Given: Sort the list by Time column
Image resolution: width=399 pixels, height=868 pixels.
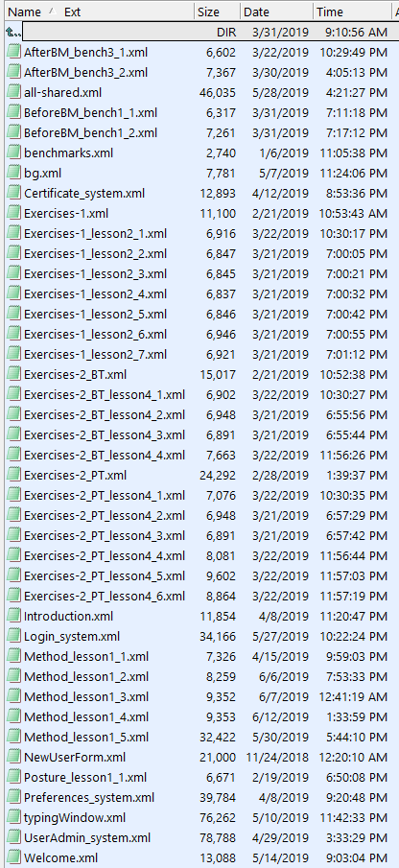Looking at the screenshot, I should pos(330,12).
